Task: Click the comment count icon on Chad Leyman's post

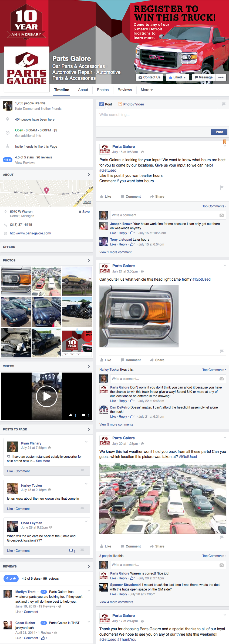Action: tap(72, 551)
